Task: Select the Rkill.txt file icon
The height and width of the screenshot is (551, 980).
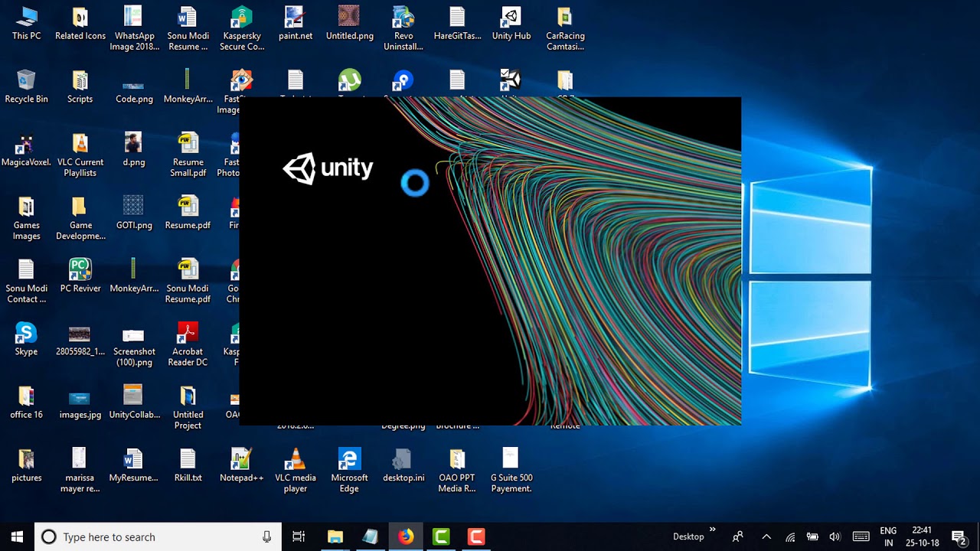Action: [188, 466]
